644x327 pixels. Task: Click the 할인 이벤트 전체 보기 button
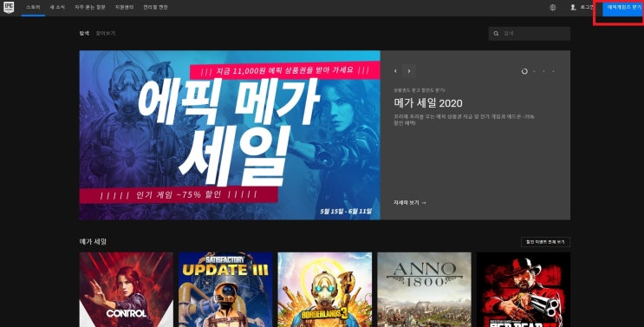point(545,242)
